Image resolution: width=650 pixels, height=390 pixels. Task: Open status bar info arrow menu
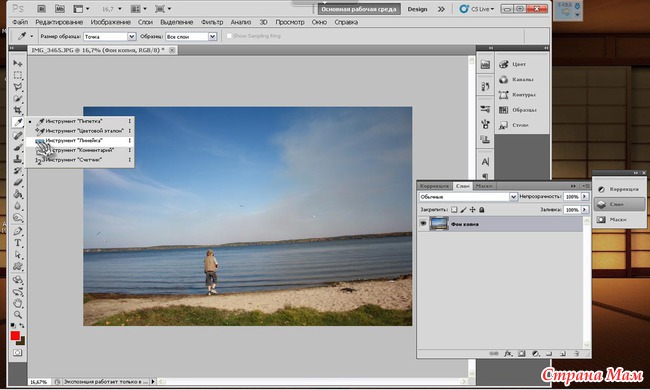tap(153, 381)
